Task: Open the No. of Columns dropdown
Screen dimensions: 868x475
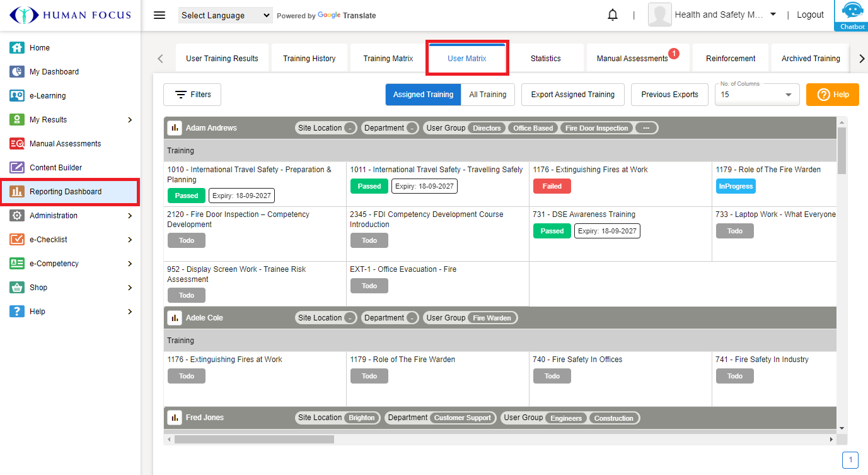Action: point(756,95)
